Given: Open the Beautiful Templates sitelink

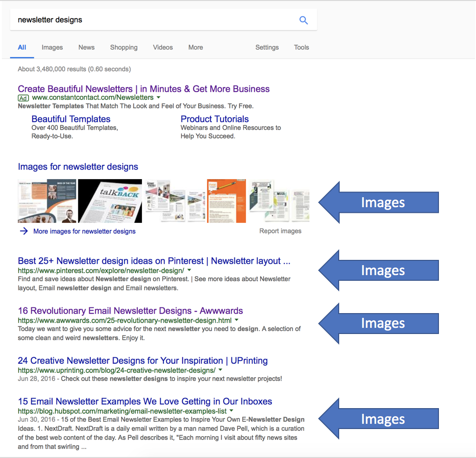Looking at the screenshot, I should 71,119.
